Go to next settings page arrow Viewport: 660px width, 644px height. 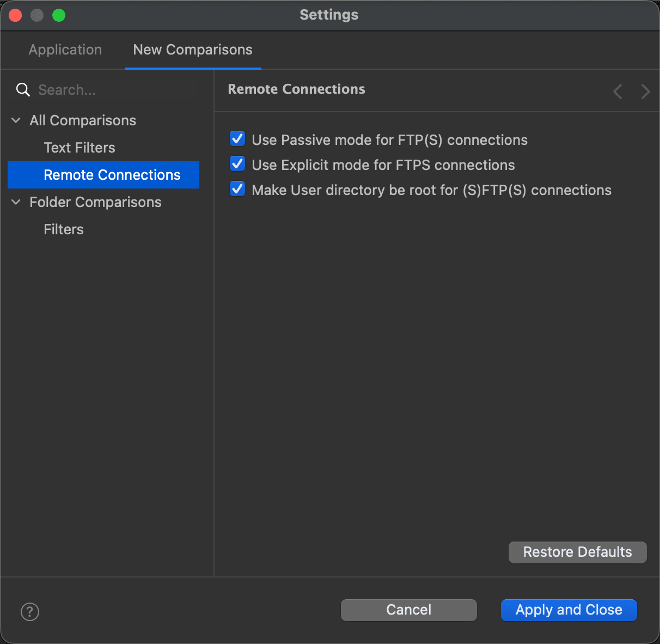pos(645,91)
